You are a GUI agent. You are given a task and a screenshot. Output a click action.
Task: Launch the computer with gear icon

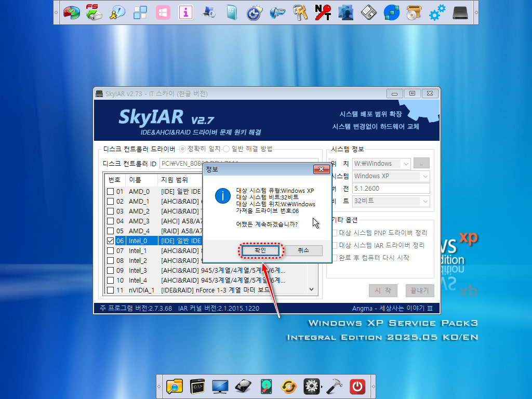click(x=209, y=12)
